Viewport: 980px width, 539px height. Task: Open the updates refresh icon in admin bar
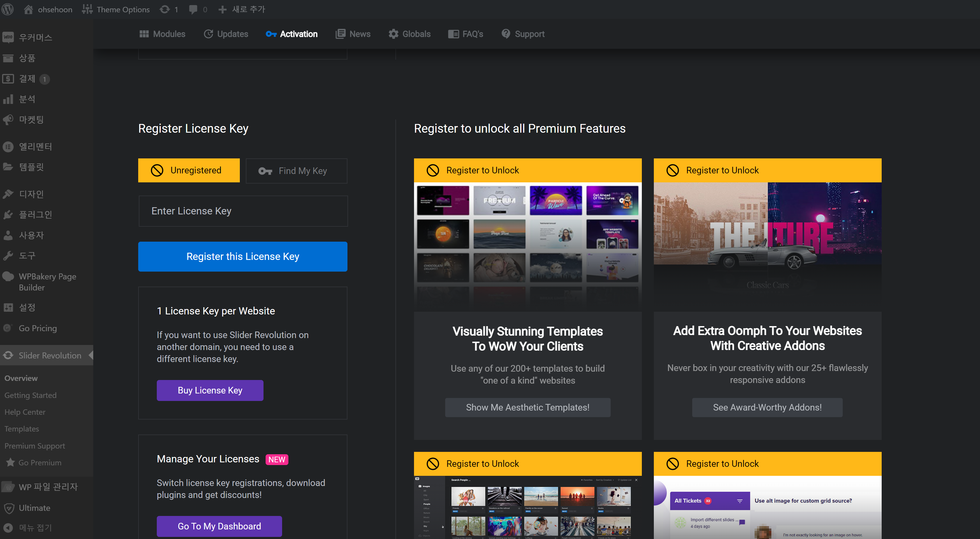coord(165,9)
